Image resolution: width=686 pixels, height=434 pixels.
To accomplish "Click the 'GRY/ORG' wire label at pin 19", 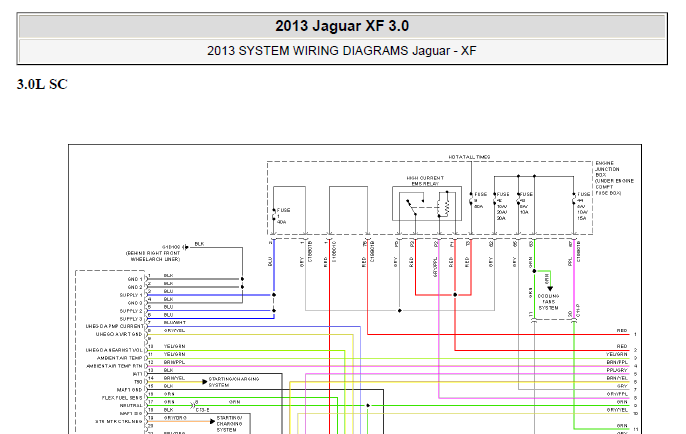I will click(175, 418).
